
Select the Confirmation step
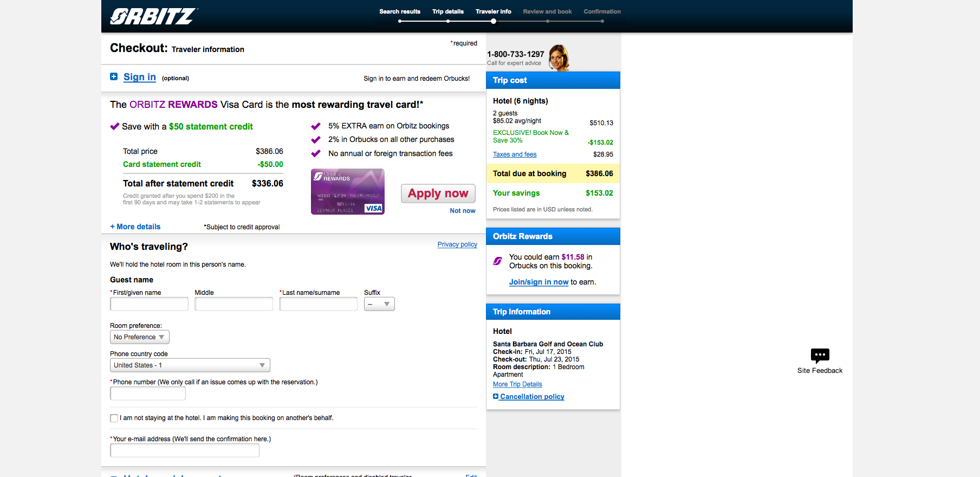click(x=602, y=11)
